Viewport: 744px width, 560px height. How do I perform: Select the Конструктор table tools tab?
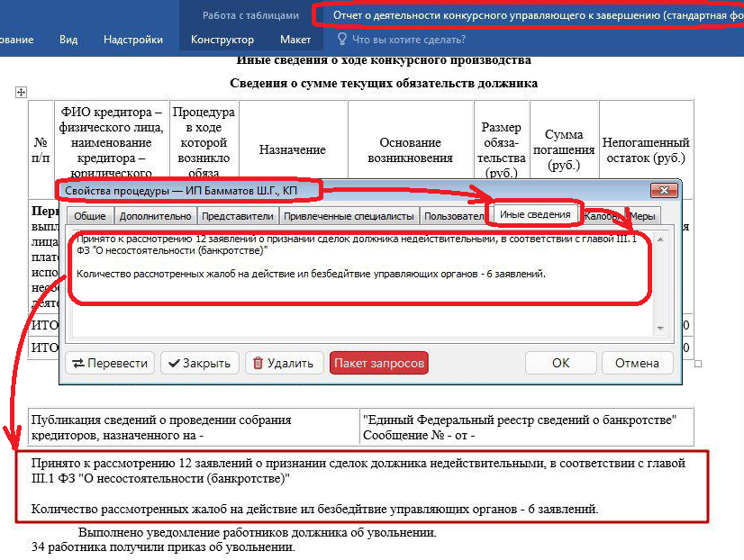tap(222, 40)
